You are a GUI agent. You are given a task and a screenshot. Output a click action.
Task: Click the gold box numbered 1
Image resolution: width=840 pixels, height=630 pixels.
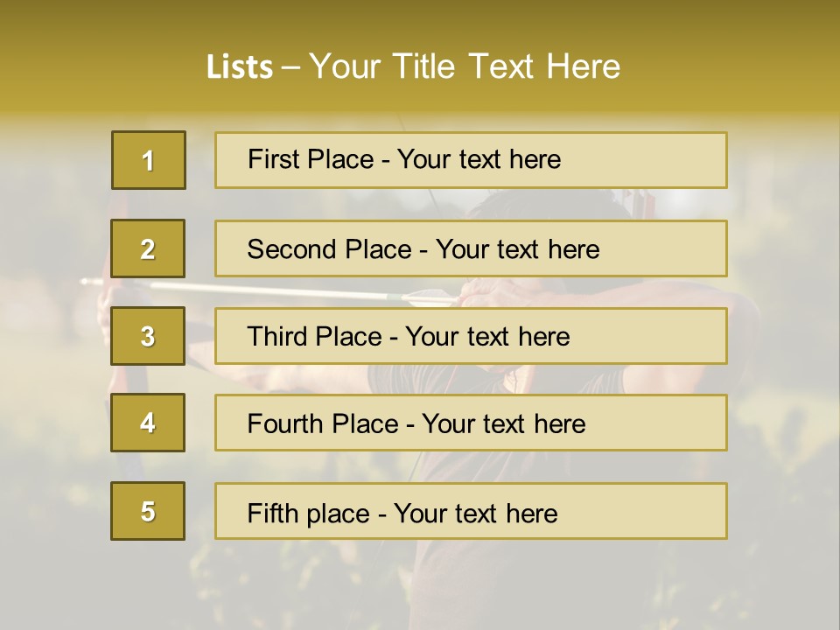(x=149, y=160)
